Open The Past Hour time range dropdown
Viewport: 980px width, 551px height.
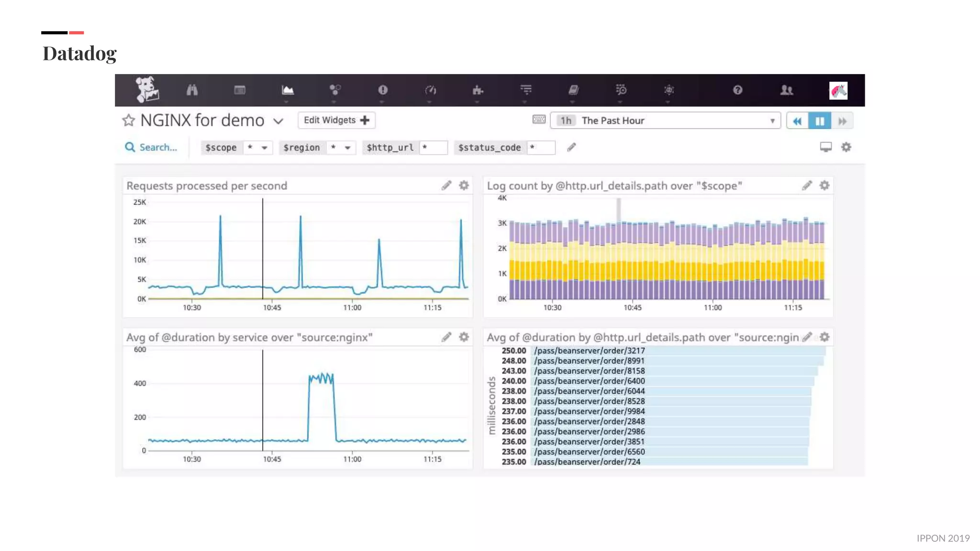pyautogui.click(x=665, y=121)
